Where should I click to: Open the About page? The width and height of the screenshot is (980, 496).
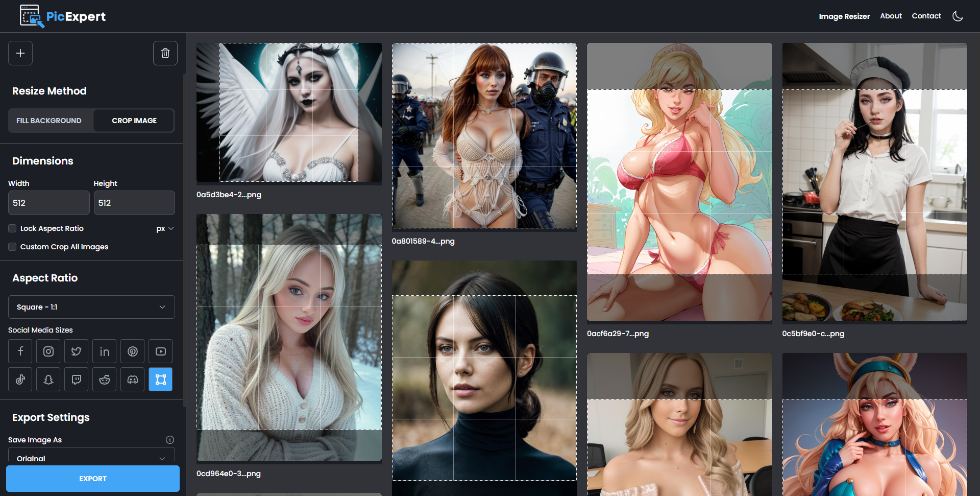891,16
